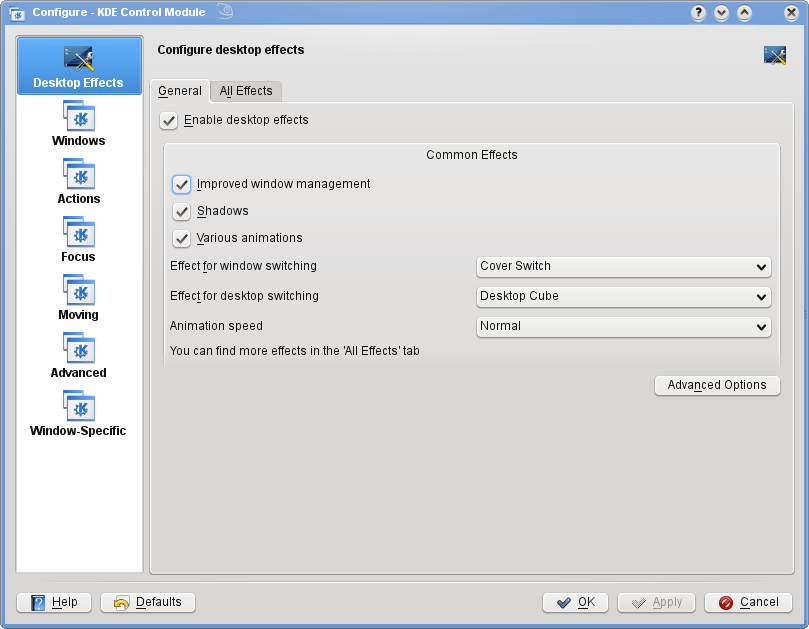Click the title bar window menu icon
The width and height of the screenshot is (809, 629).
[x=17, y=13]
